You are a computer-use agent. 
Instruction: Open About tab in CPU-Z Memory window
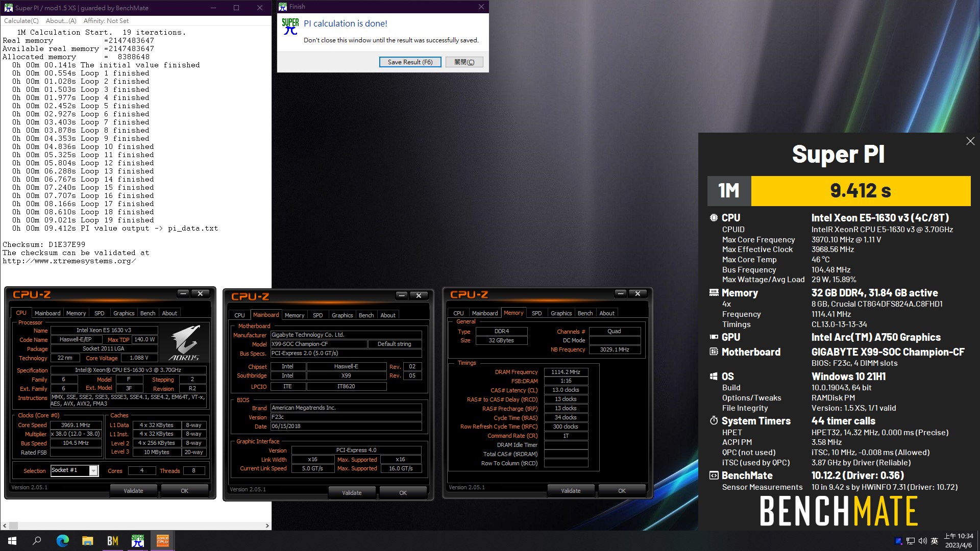[607, 313]
